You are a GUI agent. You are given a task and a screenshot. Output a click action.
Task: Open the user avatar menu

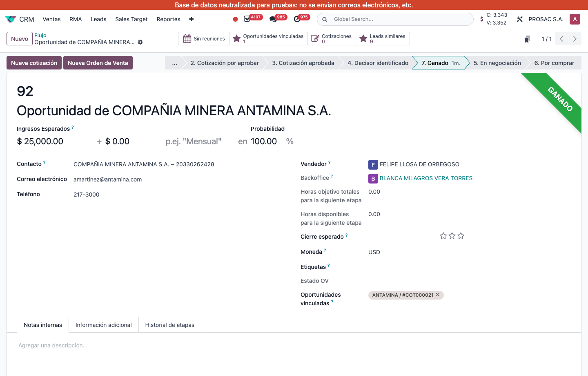click(575, 19)
